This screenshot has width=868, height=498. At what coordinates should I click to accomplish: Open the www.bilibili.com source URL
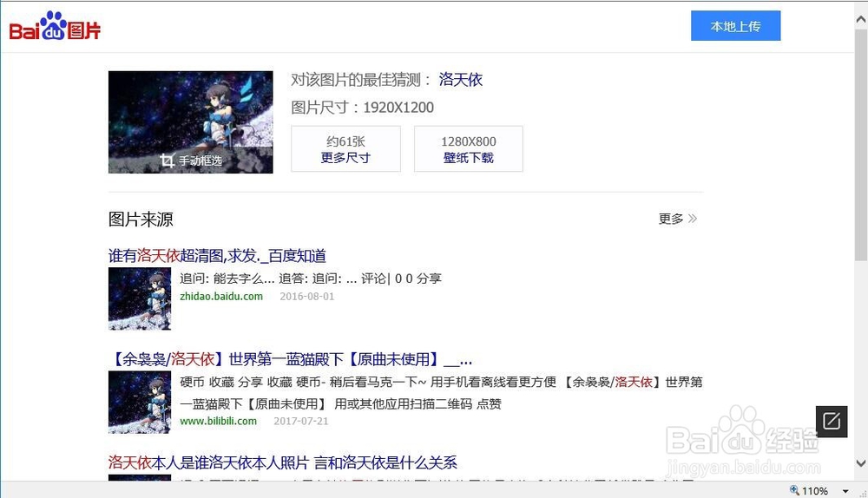218,421
